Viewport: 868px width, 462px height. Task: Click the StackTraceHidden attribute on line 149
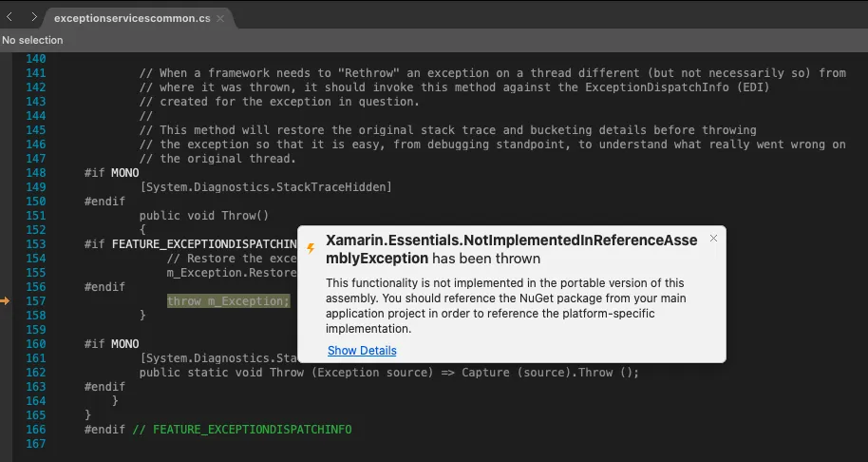[265, 187]
